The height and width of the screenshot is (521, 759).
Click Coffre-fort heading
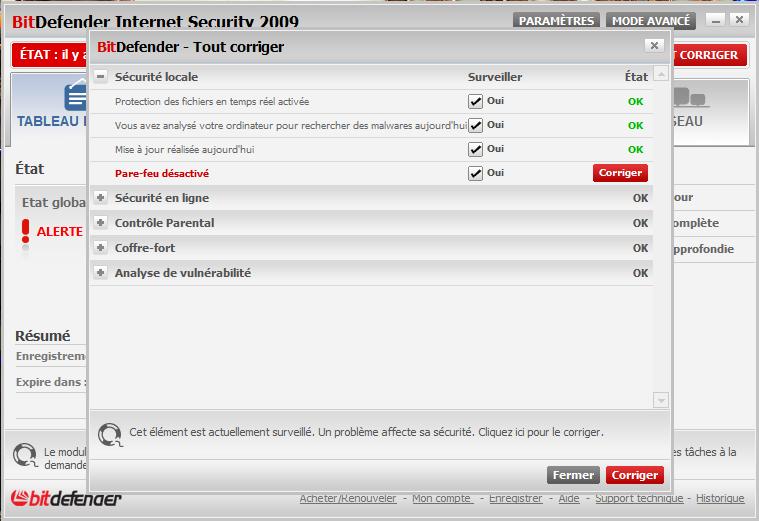[x=145, y=248]
